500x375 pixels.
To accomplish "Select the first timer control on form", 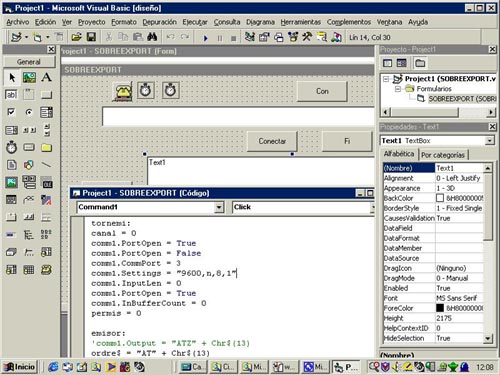I will [x=145, y=90].
